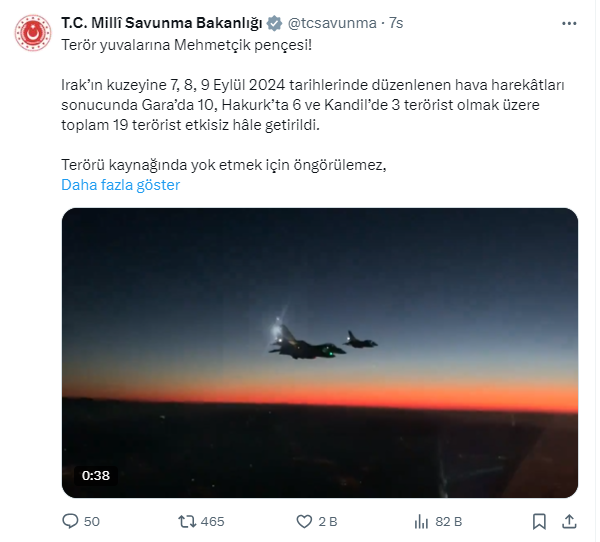Screen dimensions: 600x542
Task: Click the reply speech bubble icon
Action: coord(70,521)
